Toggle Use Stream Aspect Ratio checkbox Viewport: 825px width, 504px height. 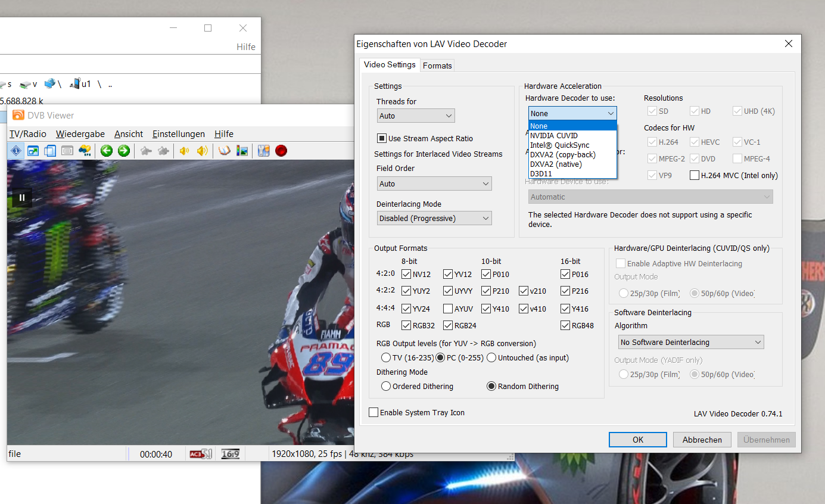tap(382, 138)
